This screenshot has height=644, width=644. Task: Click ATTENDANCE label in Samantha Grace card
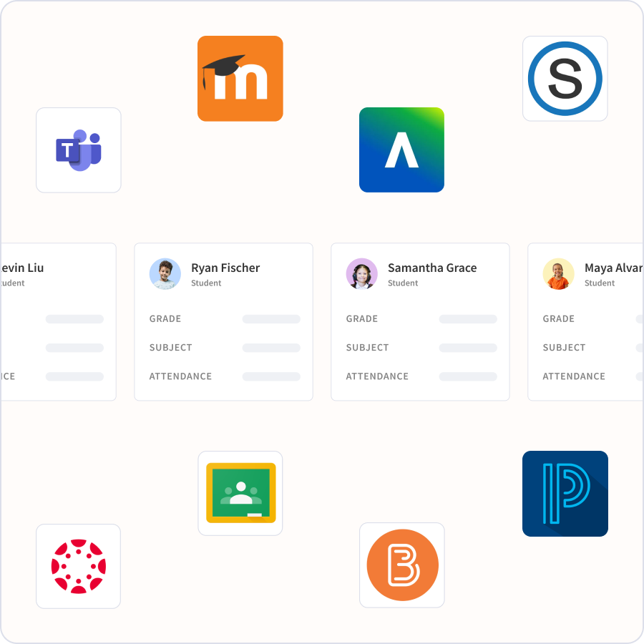tap(377, 376)
